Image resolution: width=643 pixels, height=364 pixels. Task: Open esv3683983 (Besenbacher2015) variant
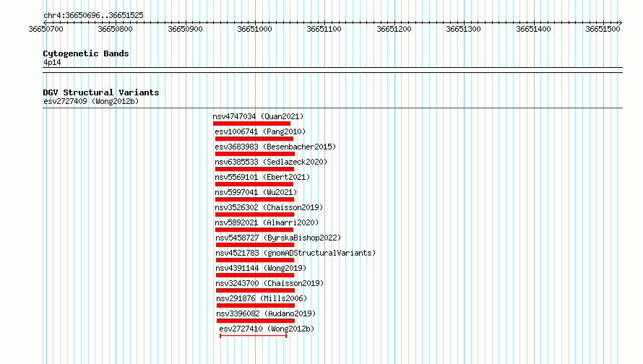click(x=275, y=147)
